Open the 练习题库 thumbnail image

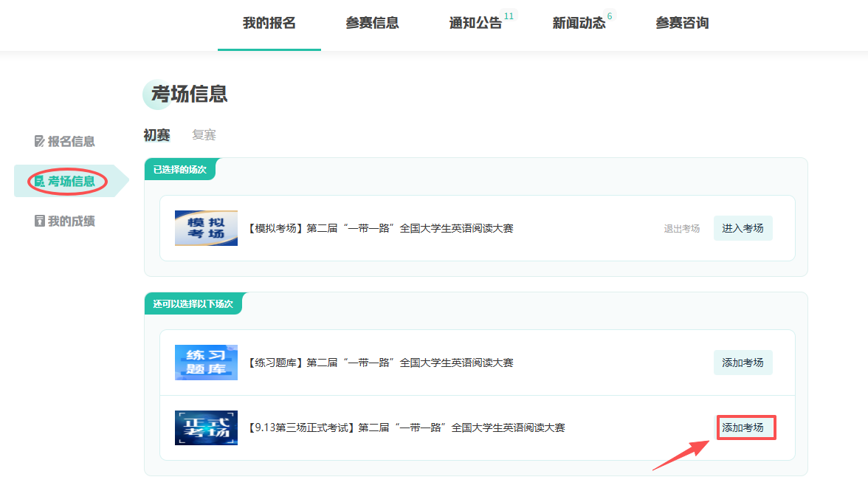point(206,363)
